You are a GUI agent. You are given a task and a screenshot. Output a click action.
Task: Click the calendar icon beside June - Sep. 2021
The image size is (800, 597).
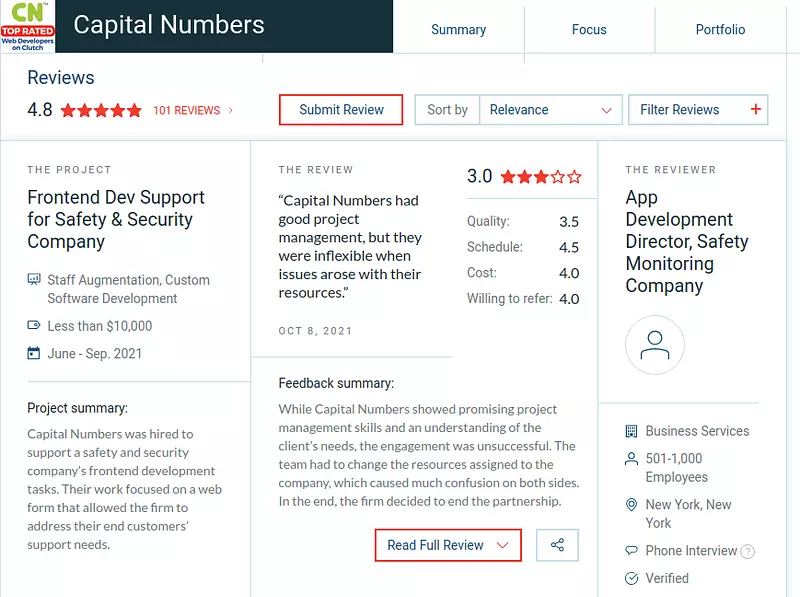tap(34, 353)
